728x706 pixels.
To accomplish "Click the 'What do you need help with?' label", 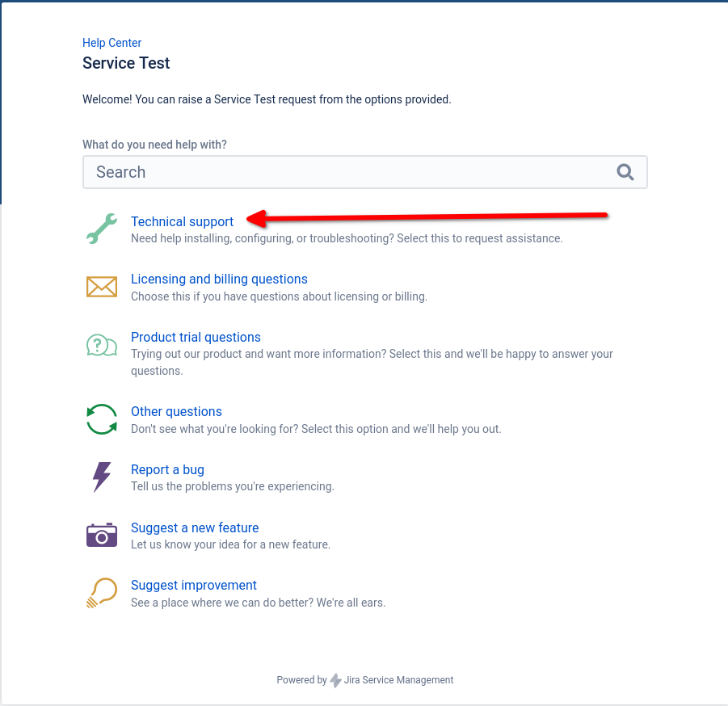I will tap(154, 145).
